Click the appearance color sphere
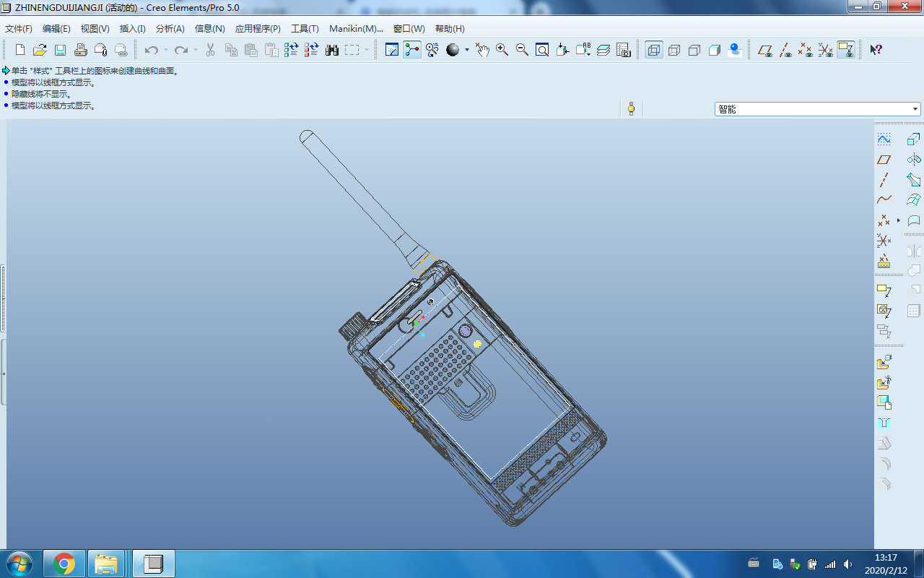924x578 pixels. pyautogui.click(x=453, y=50)
